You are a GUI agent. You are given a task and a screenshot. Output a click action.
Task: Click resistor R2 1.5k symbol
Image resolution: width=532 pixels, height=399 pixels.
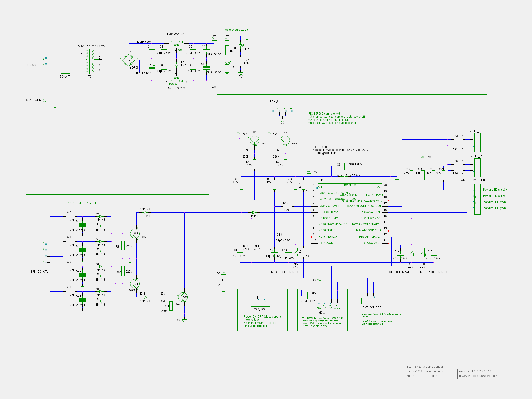pos(241,61)
